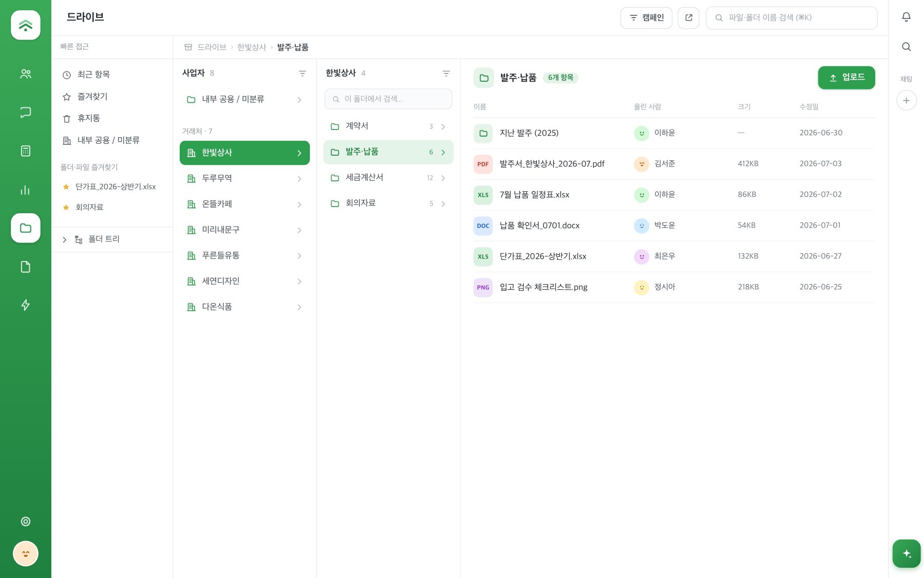Expand 푸른들유통 chevron
The image size is (924, 578).
click(x=299, y=256)
